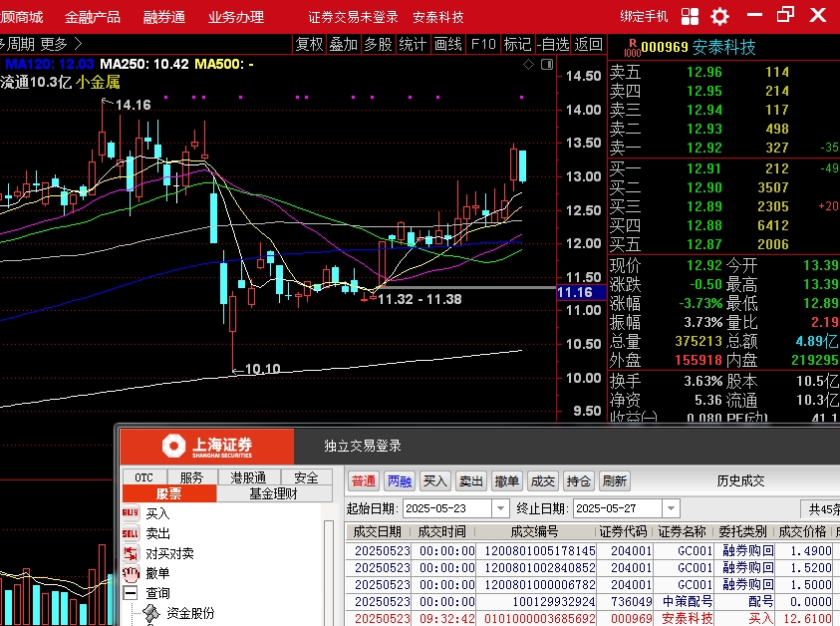The height and width of the screenshot is (626, 840).
Task: Click the 证券代码 column header
Action: click(623, 531)
